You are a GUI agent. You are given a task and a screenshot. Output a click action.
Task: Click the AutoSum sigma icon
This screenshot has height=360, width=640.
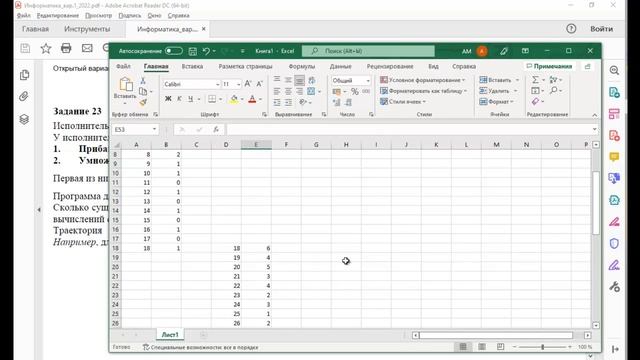535,80
